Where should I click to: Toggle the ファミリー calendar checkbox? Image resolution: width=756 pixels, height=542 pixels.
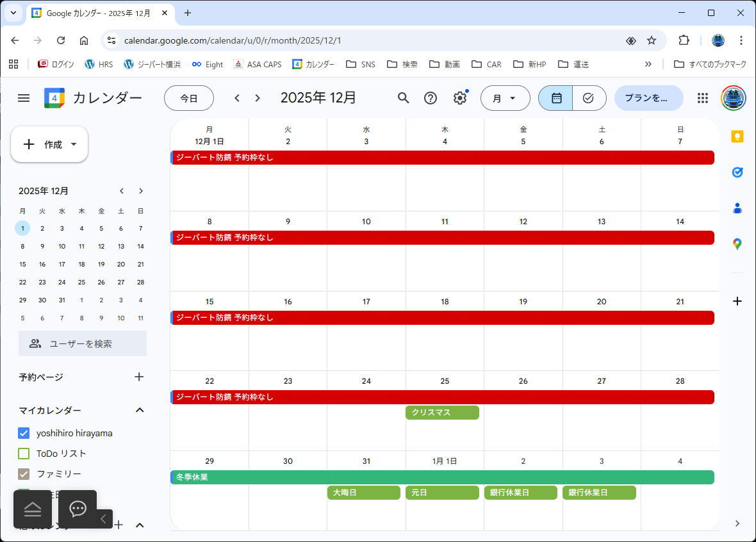24,474
